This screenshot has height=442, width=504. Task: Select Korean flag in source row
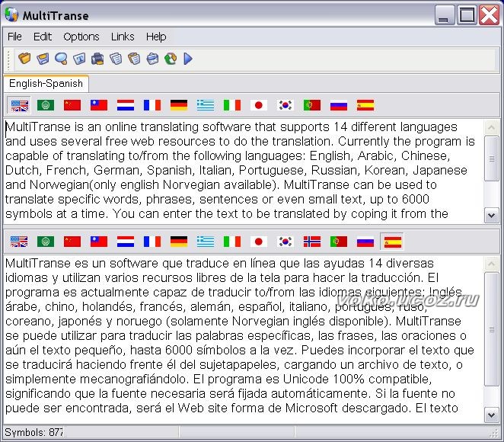(x=285, y=105)
